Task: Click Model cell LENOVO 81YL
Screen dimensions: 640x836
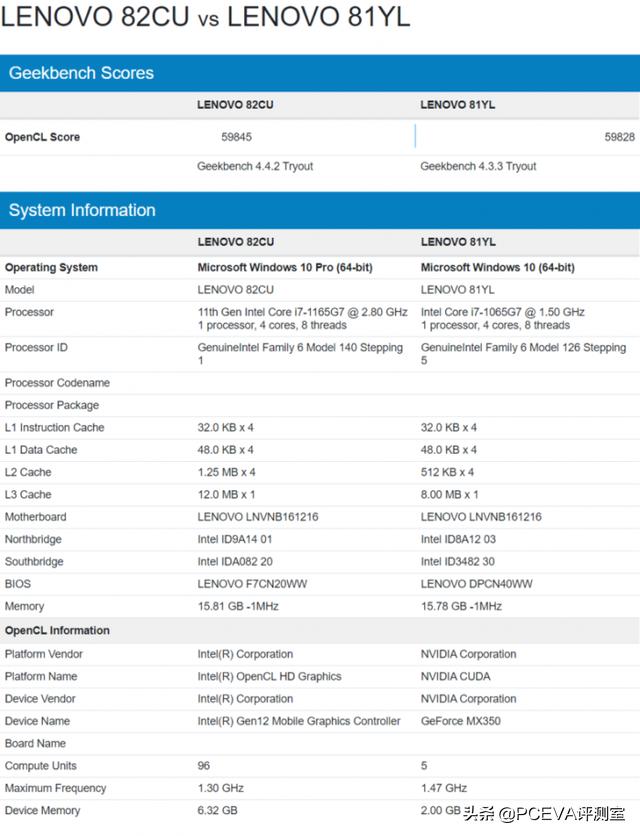Action: pyautogui.click(x=458, y=290)
